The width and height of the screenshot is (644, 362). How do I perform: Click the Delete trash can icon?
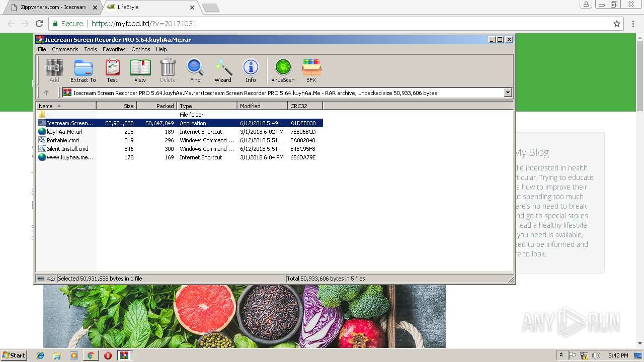coord(168,70)
